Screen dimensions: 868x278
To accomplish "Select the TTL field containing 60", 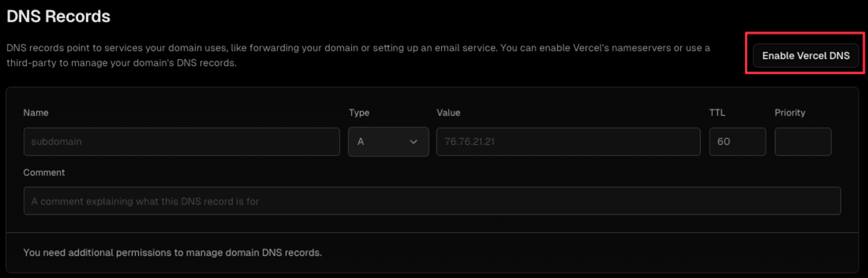I will (737, 142).
